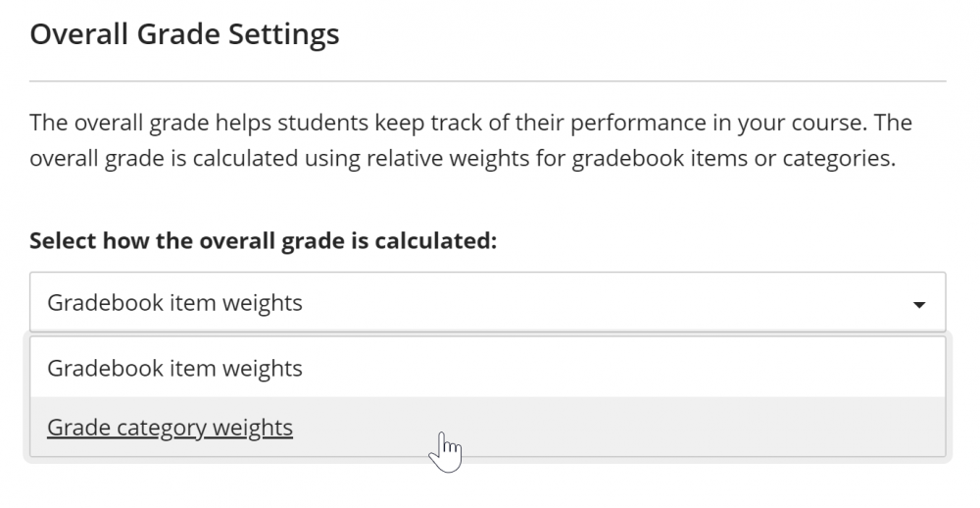
Task: Click the 'Select how the overall grade is calculated' label
Action: pos(263,240)
